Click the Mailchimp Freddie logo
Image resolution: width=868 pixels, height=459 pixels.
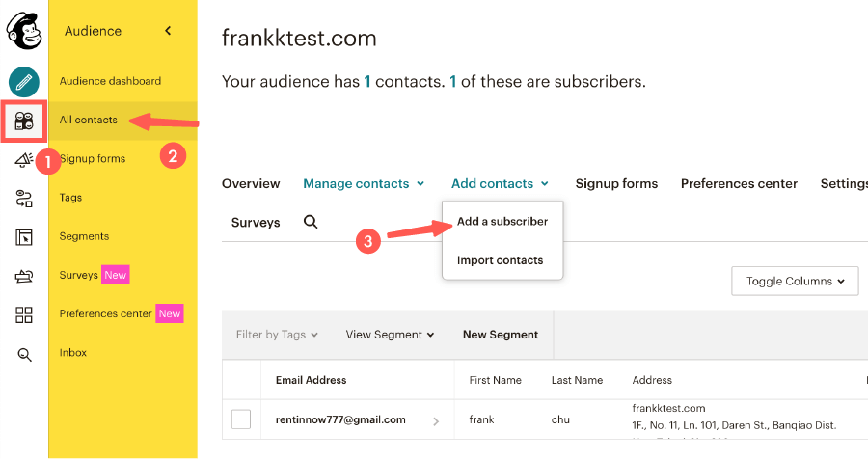[x=24, y=31]
